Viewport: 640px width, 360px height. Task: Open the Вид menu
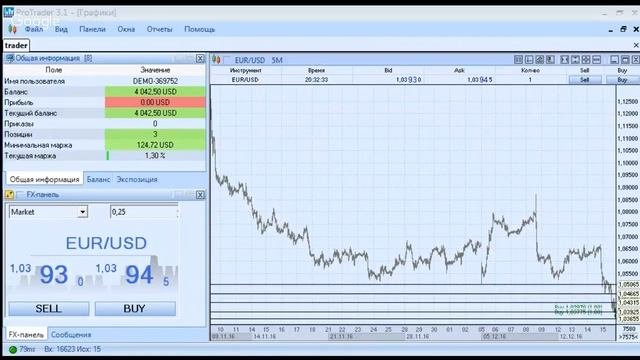click(61, 29)
